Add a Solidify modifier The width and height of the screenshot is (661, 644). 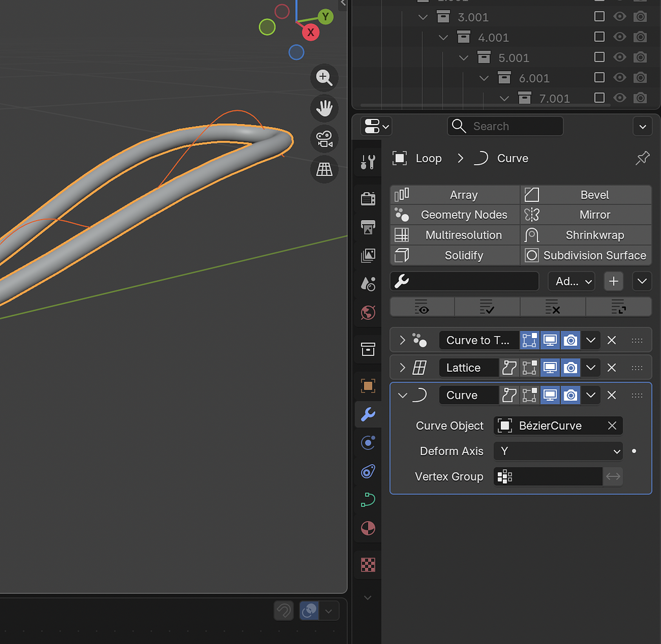tap(455, 256)
